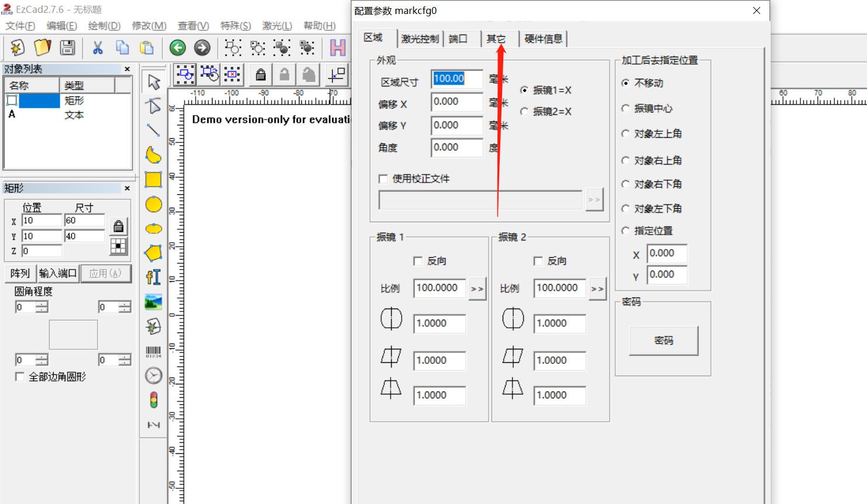Viewport: 867px width, 504px height.
Task: Select the rectangle drawing tool
Action: pos(154,180)
